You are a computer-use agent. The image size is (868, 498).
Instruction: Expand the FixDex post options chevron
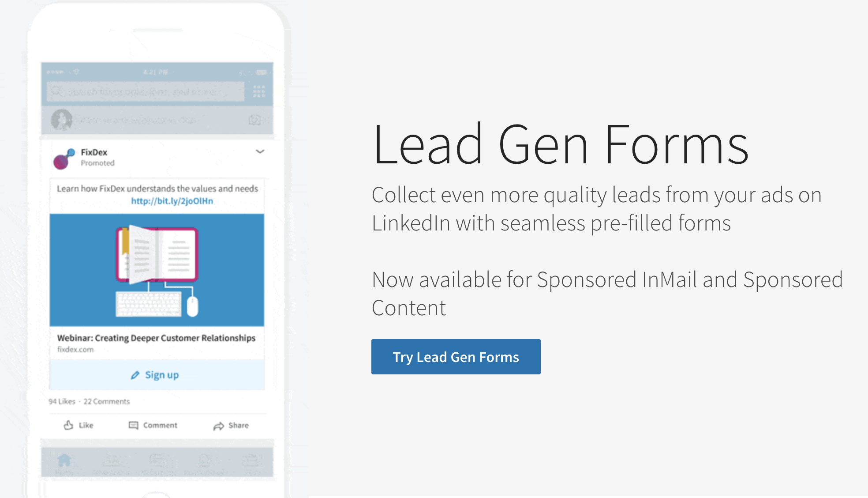click(x=260, y=152)
